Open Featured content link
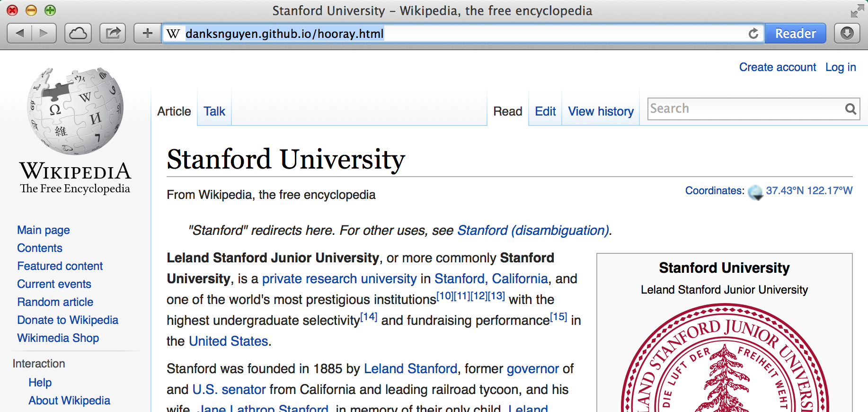Image resolution: width=868 pixels, height=412 pixels. pos(60,266)
